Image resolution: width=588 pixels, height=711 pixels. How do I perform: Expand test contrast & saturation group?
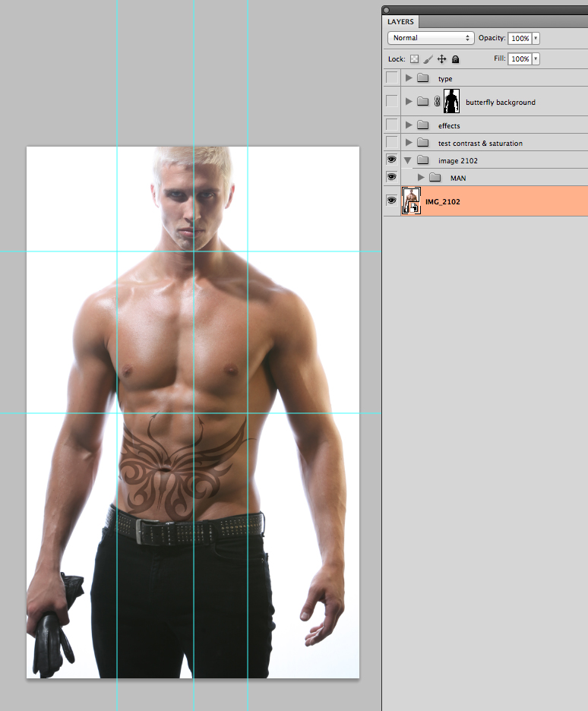coord(409,142)
